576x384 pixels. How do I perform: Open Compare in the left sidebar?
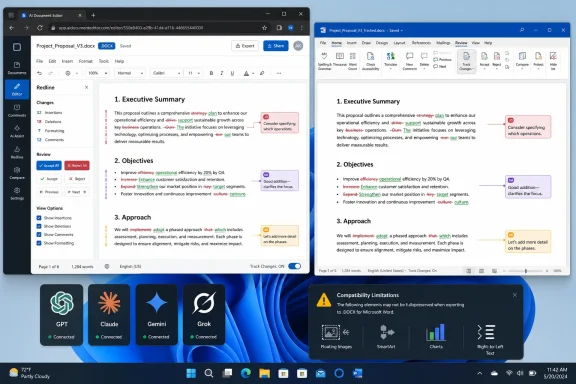pyautogui.click(x=17, y=173)
